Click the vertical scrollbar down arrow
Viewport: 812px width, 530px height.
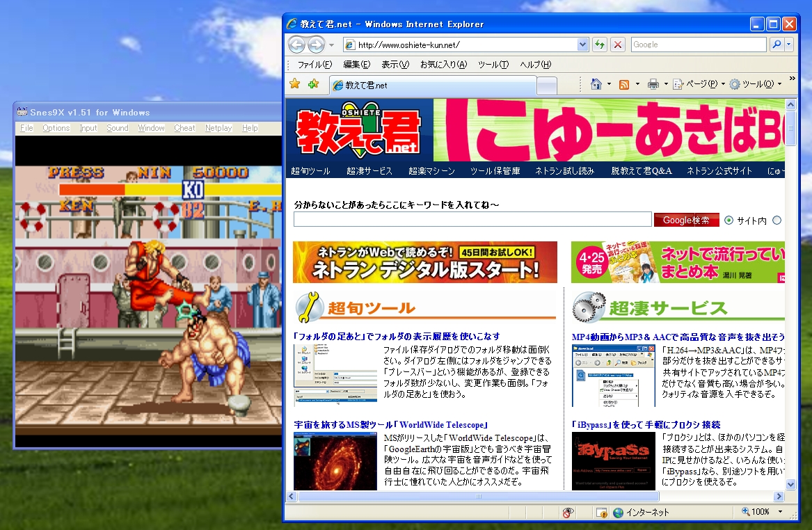point(790,485)
